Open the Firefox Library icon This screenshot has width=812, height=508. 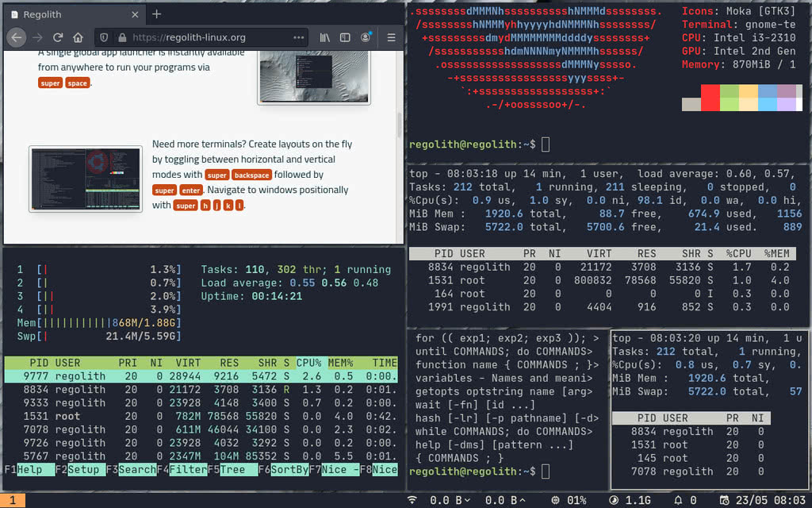tap(324, 37)
